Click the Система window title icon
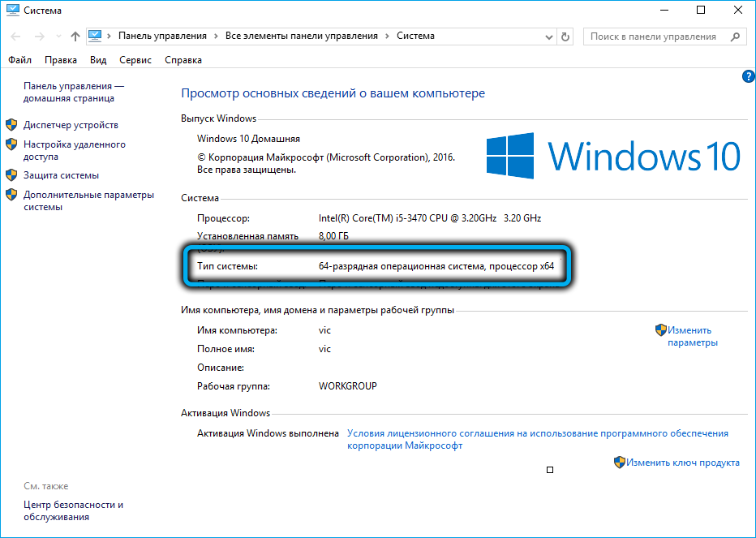Viewport: 756px width, 538px height. click(13, 10)
